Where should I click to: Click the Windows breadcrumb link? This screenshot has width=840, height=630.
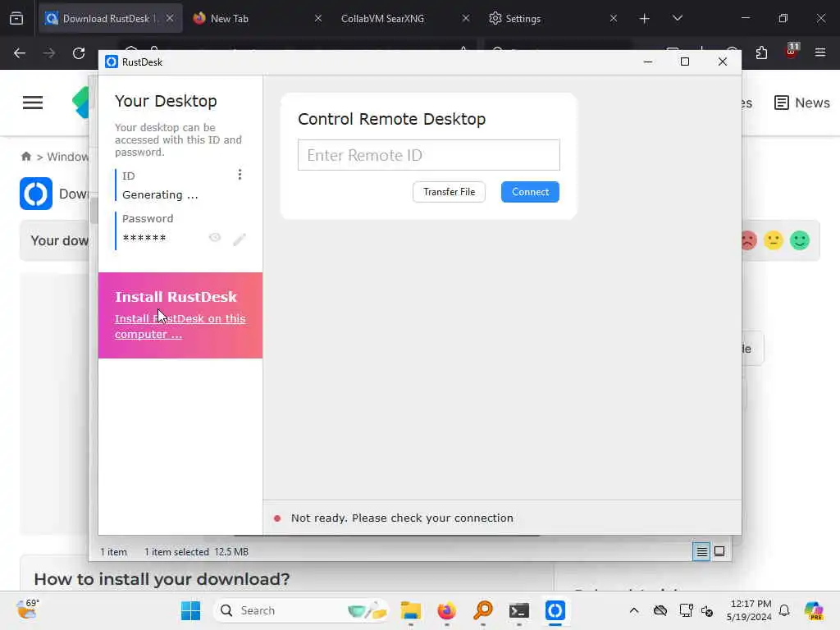click(x=67, y=157)
